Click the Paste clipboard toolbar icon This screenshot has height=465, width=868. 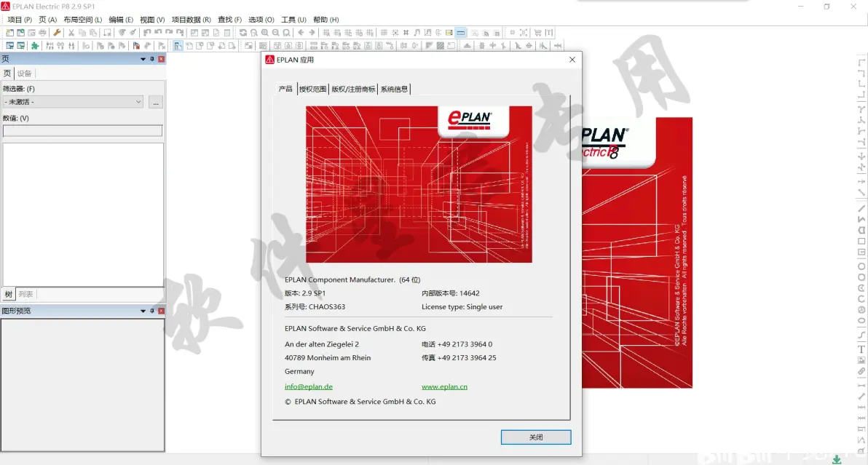click(93, 33)
